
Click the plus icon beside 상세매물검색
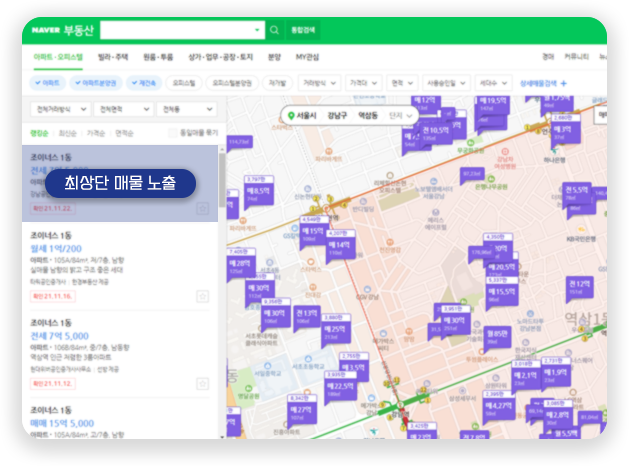564,83
